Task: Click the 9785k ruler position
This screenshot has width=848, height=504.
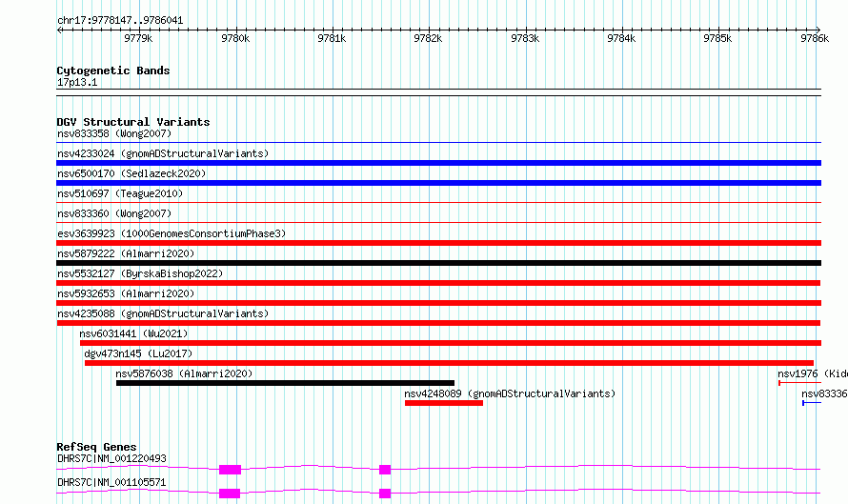Action: point(717,38)
